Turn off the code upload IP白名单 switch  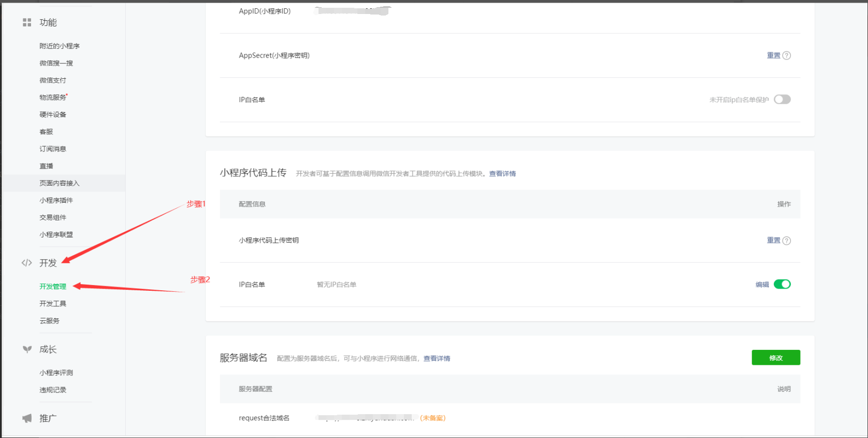tap(782, 284)
